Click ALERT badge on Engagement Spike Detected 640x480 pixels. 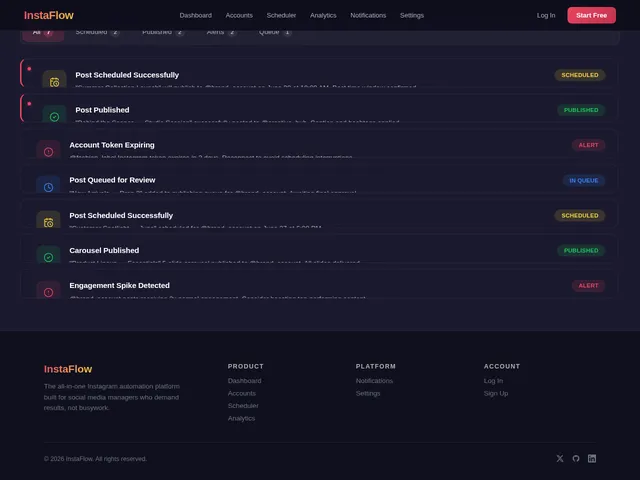click(x=588, y=285)
